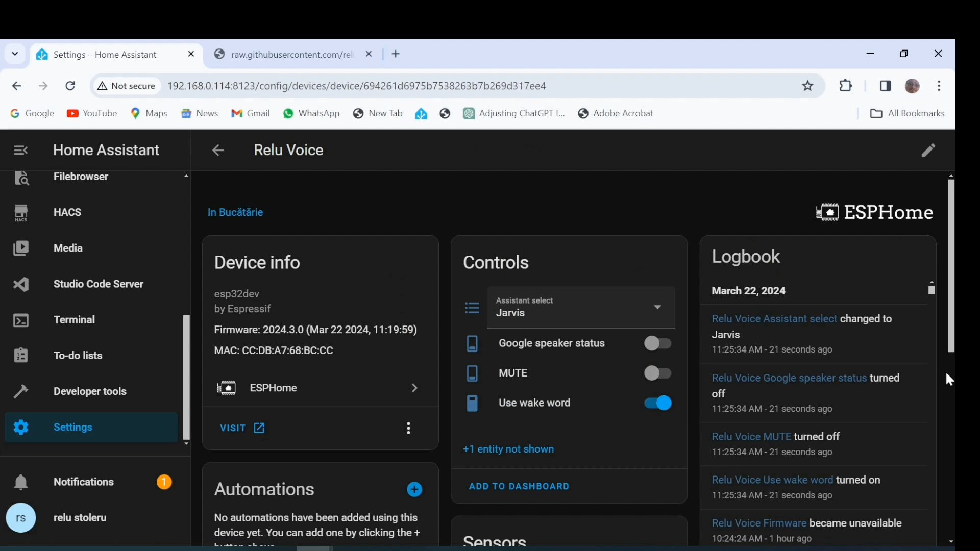Click the Google speaker status device icon
Image resolution: width=980 pixels, height=551 pixels.
[472, 343]
